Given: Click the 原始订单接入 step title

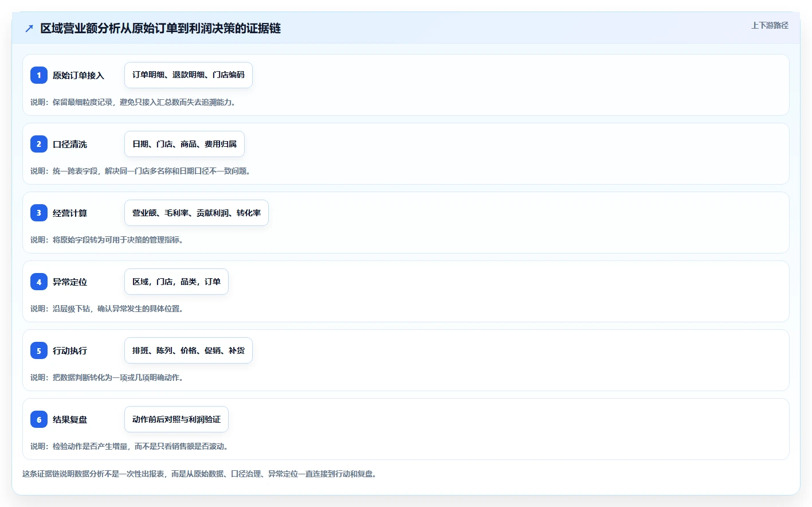Looking at the screenshot, I should tap(79, 75).
